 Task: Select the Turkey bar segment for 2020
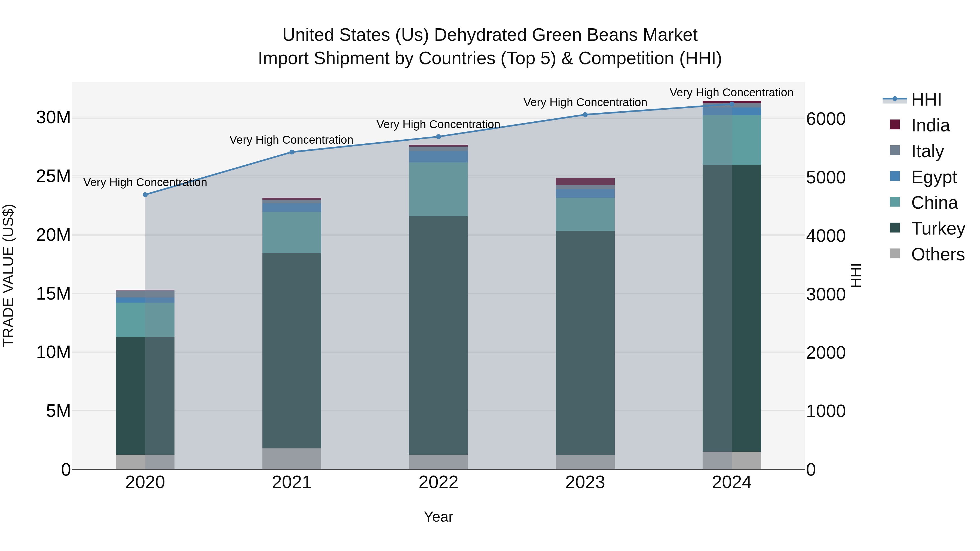pos(145,396)
